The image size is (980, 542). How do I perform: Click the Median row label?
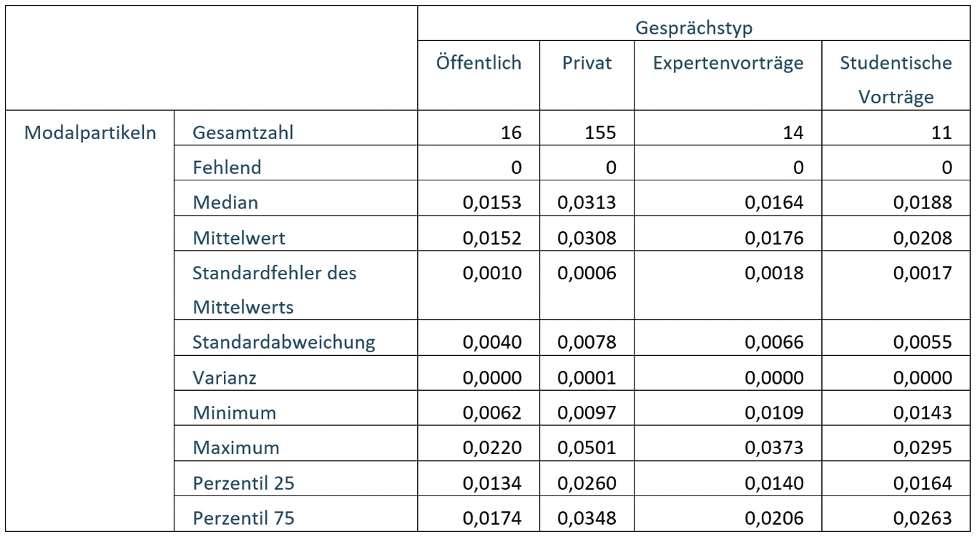[225, 203]
